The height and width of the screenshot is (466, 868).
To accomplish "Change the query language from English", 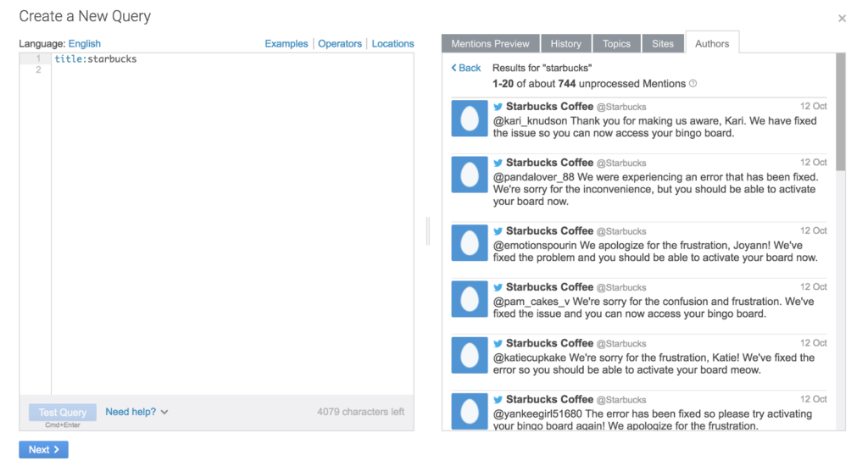I will 84,44.
